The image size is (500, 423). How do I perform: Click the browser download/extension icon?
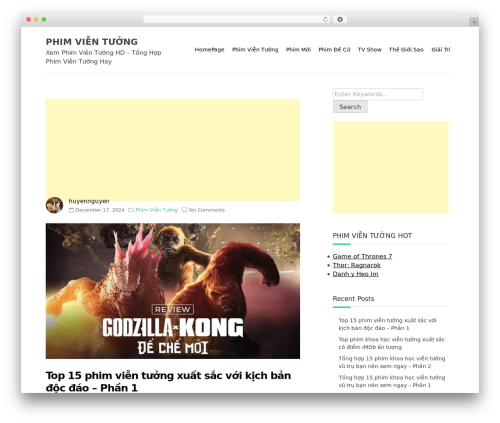tap(340, 20)
